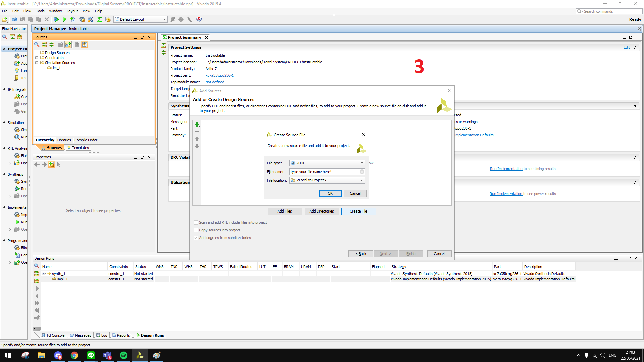Viewport: 644px width, 362px height.
Task: Click the search icon in Design Runs panel
Action: pyautogui.click(x=37, y=266)
